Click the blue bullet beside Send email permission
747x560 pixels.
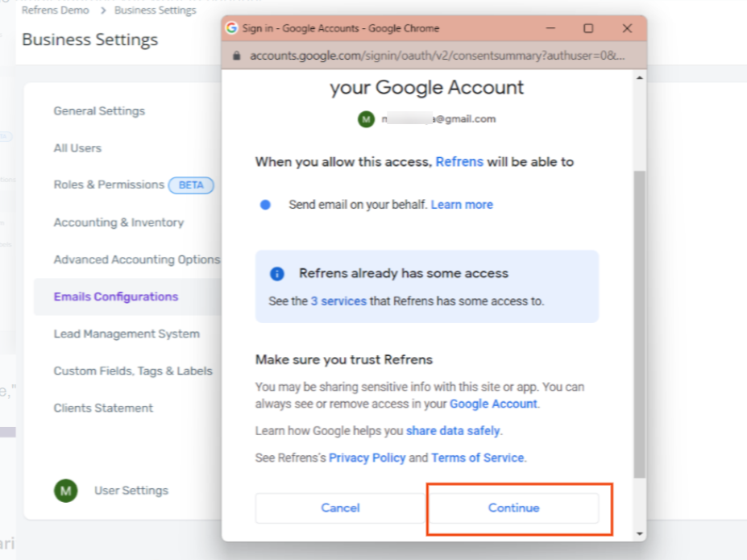[265, 205]
